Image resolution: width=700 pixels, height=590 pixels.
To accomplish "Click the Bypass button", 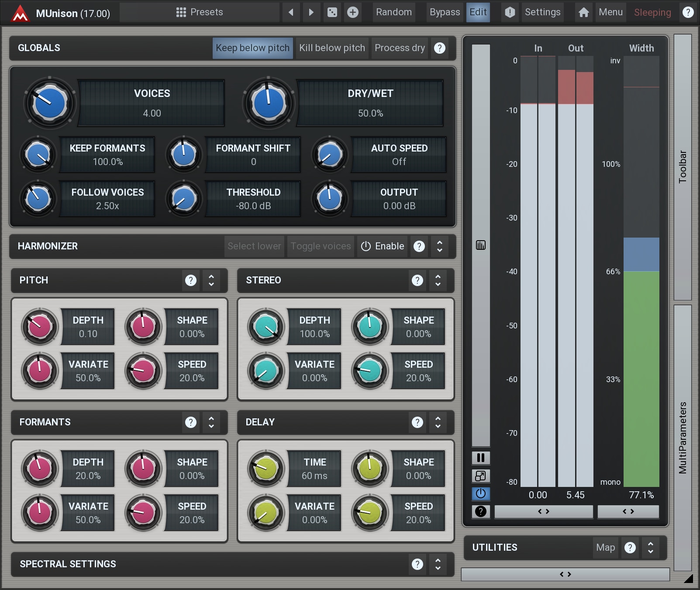I will pyautogui.click(x=445, y=12).
